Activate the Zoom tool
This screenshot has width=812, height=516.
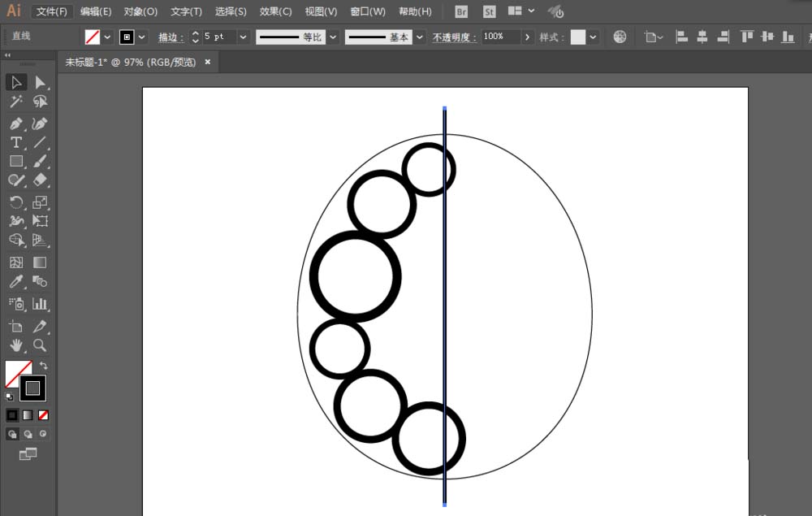(x=41, y=345)
